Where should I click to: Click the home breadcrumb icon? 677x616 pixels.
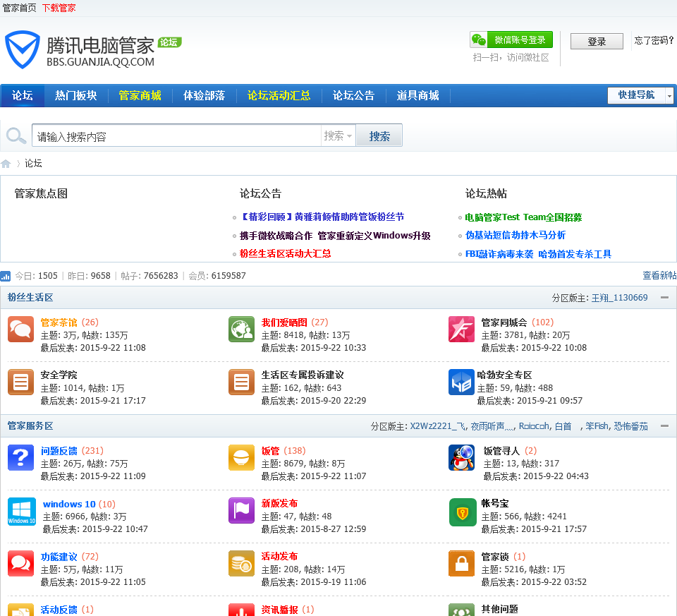coord(6,164)
